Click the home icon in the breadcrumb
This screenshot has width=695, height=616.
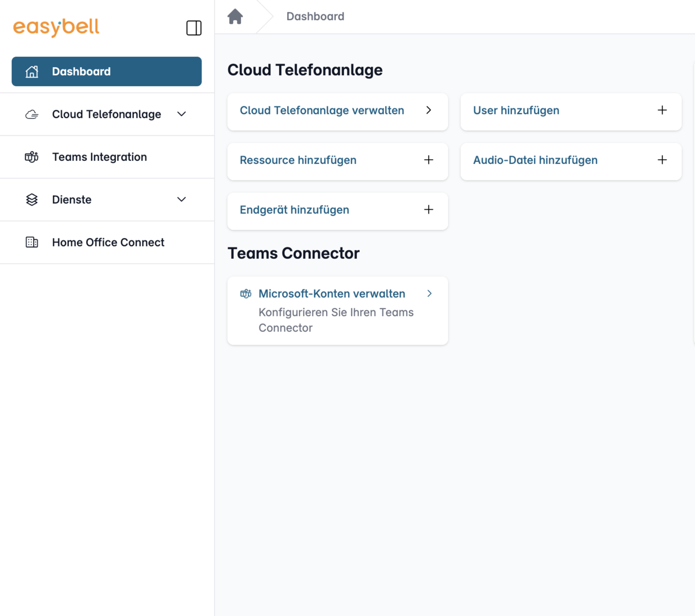click(235, 16)
